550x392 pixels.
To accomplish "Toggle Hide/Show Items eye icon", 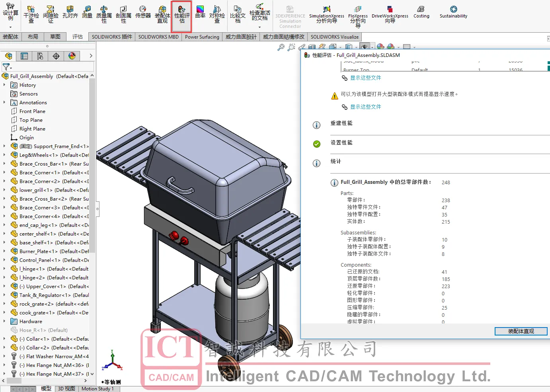I will (x=364, y=47).
